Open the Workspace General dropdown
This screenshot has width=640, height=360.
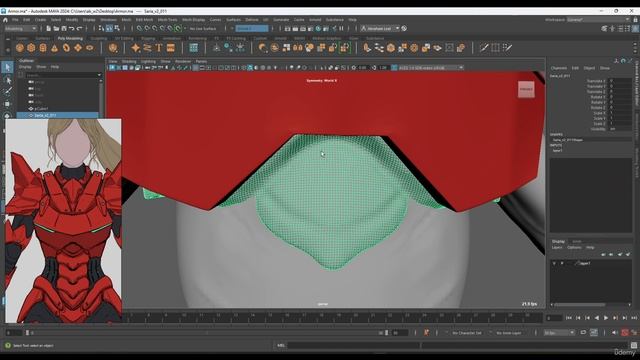(598, 20)
